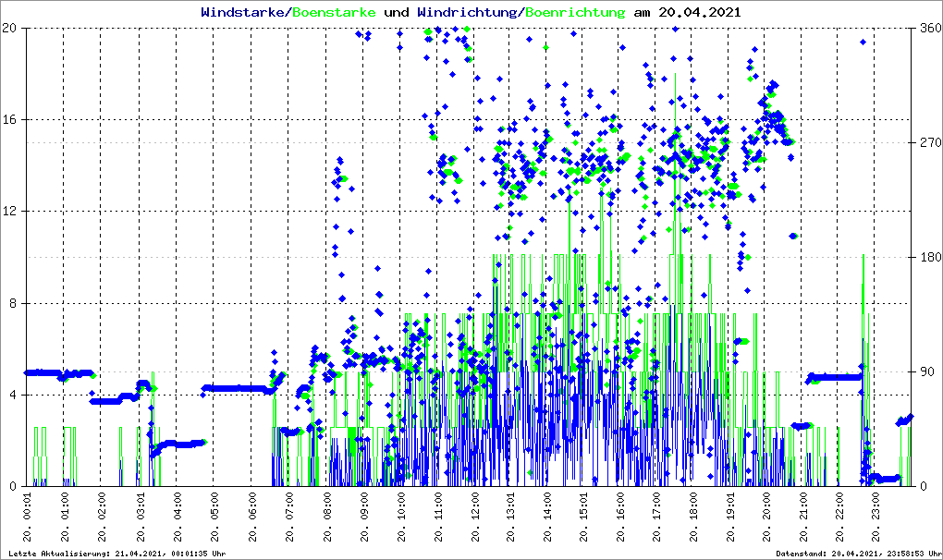Click the 'Windstarke' title word

pyautogui.click(x=242, y=12)
